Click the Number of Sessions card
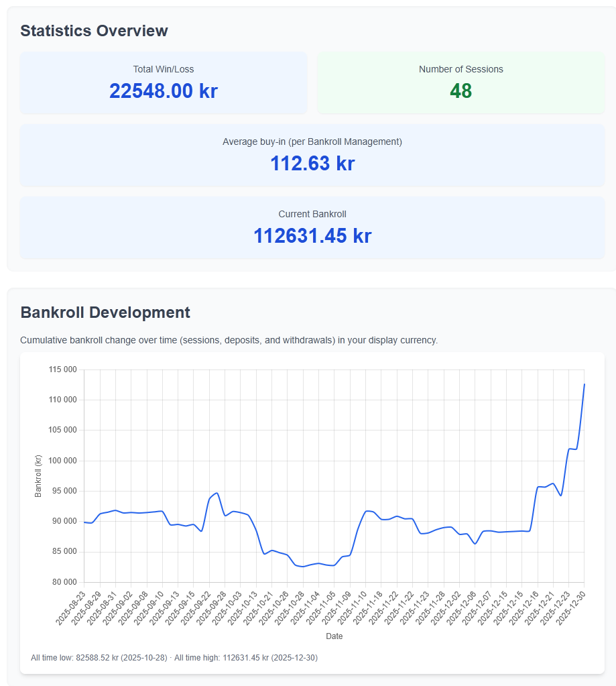The image size is (616, 686). 460,82
